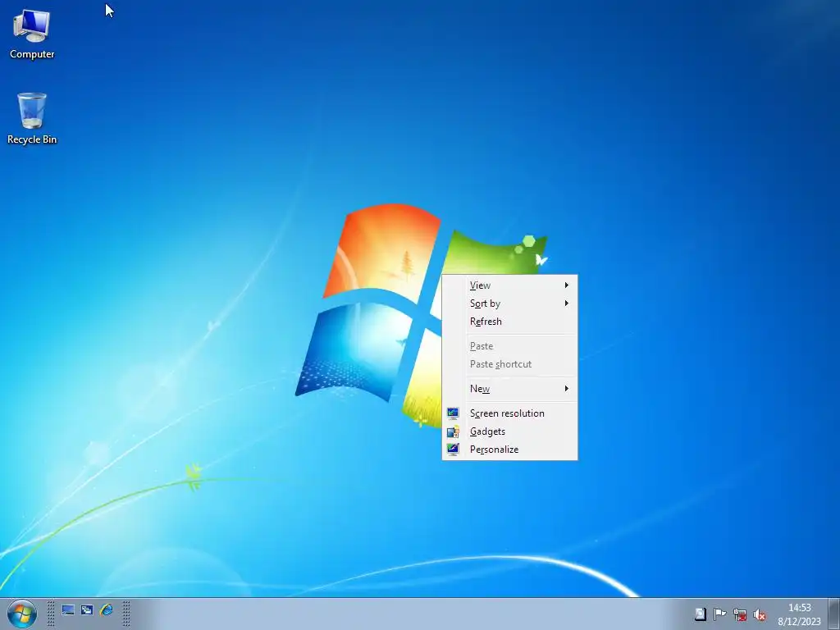Click the Show desktop strip beside the clock
Image resolution: width=840 pixels, height=630 pixels.
coord(834,614)
